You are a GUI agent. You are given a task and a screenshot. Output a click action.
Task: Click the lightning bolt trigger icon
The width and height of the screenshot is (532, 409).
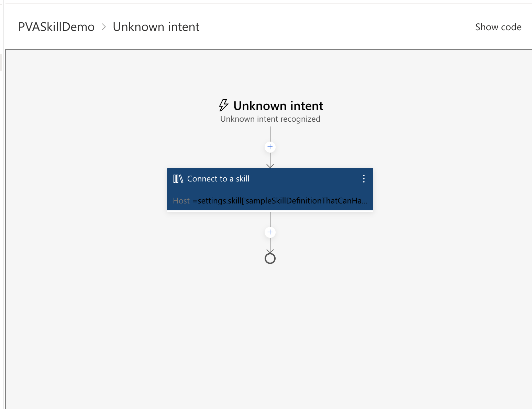tap(224, 105)
